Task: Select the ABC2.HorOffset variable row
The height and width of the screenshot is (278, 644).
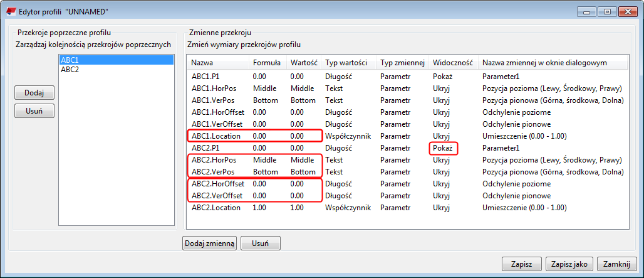Action: [217, 184]
